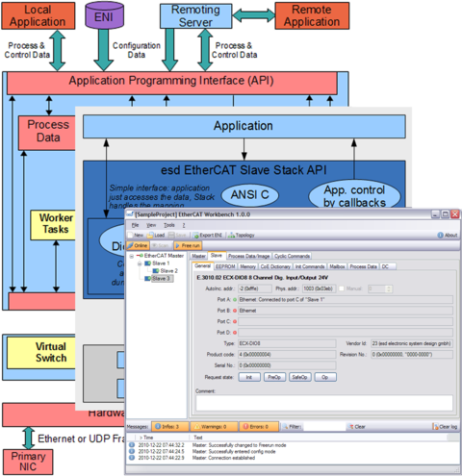Switch to the Master tab
462x476 pixels.
198,256
